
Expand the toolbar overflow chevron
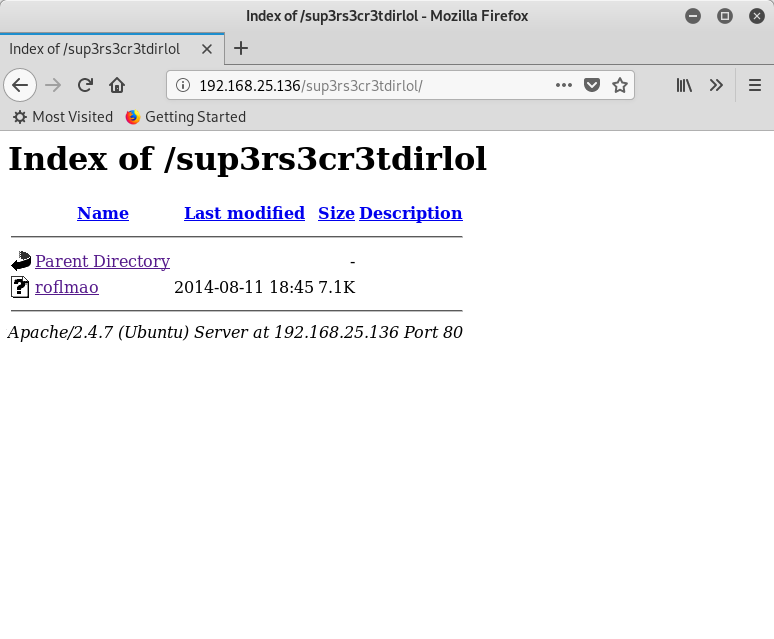(716, 85)
